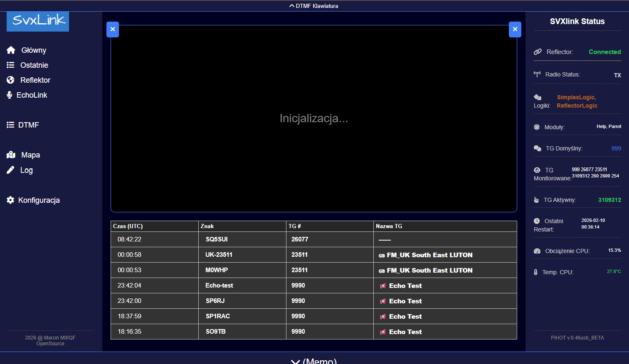Select the EchoLink microphone icon
Viewport: 629px width, 364px height.
pos(10,95)
